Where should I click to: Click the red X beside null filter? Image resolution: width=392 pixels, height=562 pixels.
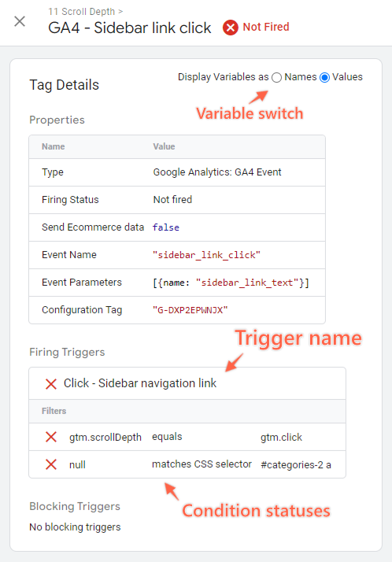tap(51, 464)
